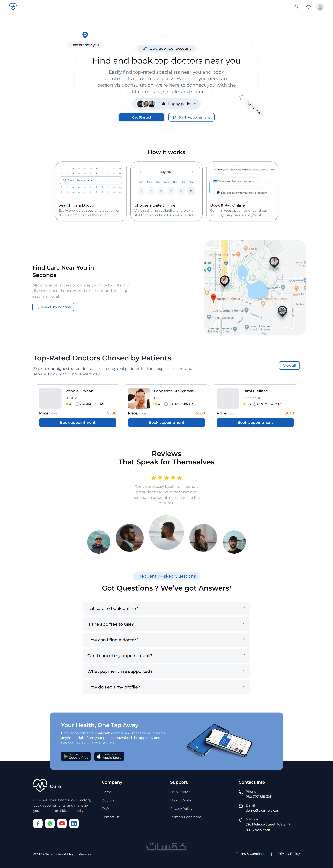Open favorites via heart icon
Screen dimensions: 333x868
click(308, 7)
